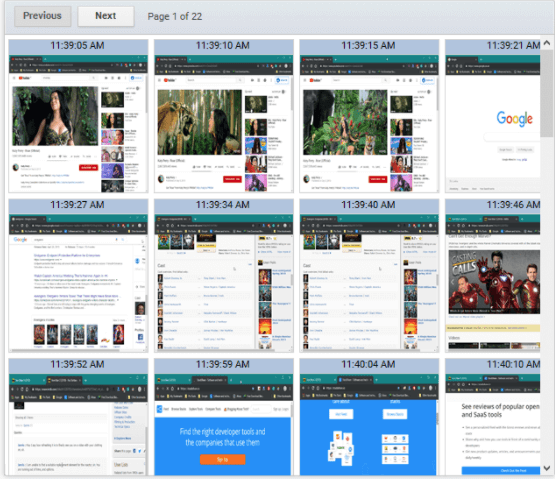This screenshot has height=479, width=555.
Task: Click the 11:39:40 AM timestamp header
Action: click(x=369, y=205)
